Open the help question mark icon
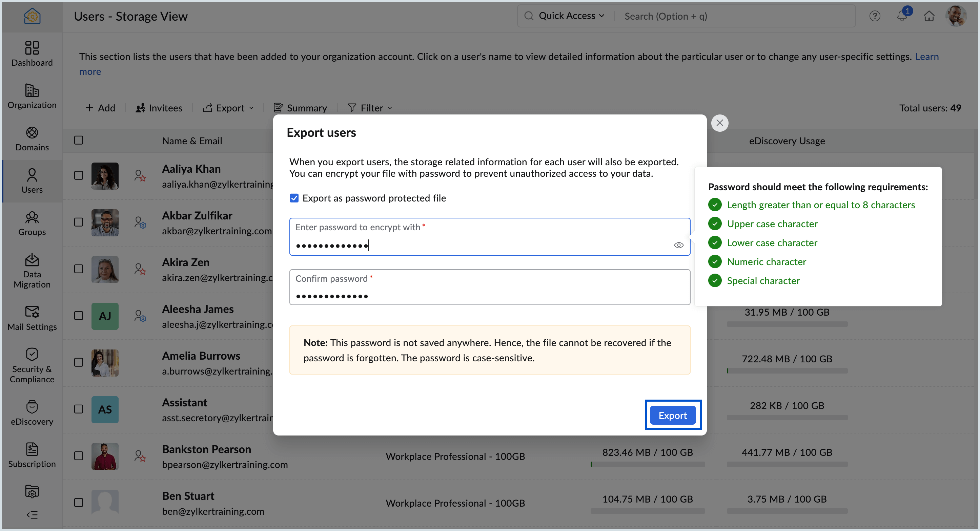 click(875, 16)
